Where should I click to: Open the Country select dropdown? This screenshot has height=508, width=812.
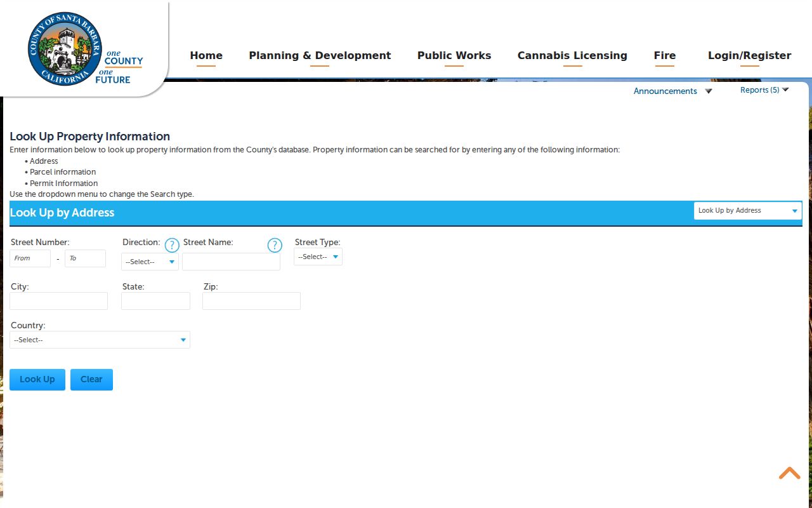(x=100, y=340)
